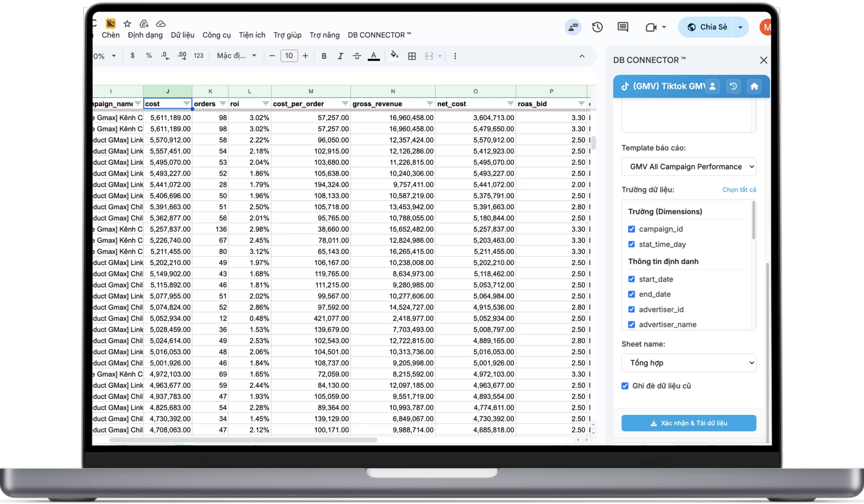The height and width of the screenshot is (504, 864).
Task: Open the borders tool
Action: point(412,56)
